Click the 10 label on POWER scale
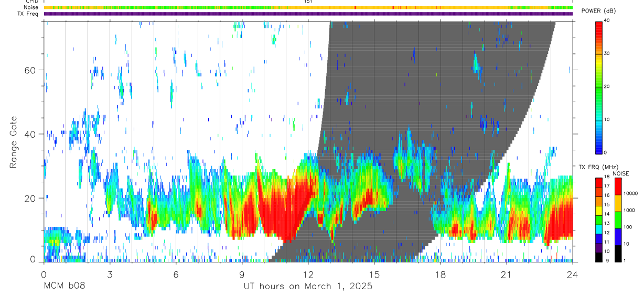The height and width of the screenshot is (297, 644). pos(606,119)
